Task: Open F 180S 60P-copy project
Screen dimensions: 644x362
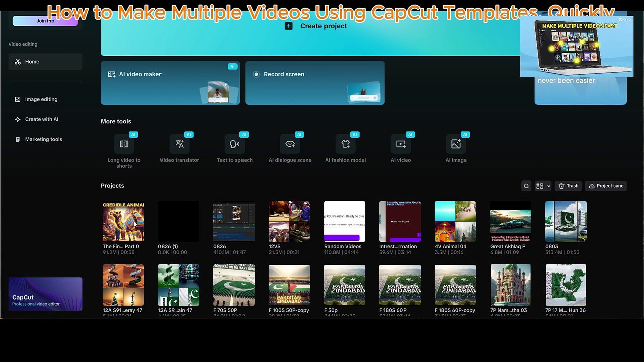Action: pyautogui.click(x=455, y=285)
